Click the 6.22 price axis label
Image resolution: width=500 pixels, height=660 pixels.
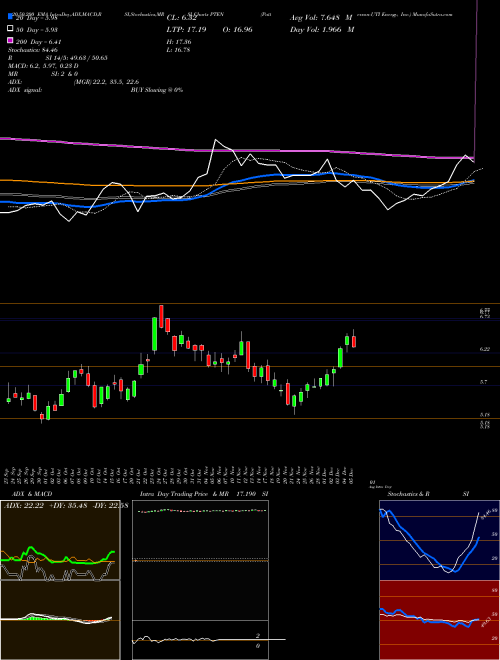pyautogui.click(x=485, y=349)
